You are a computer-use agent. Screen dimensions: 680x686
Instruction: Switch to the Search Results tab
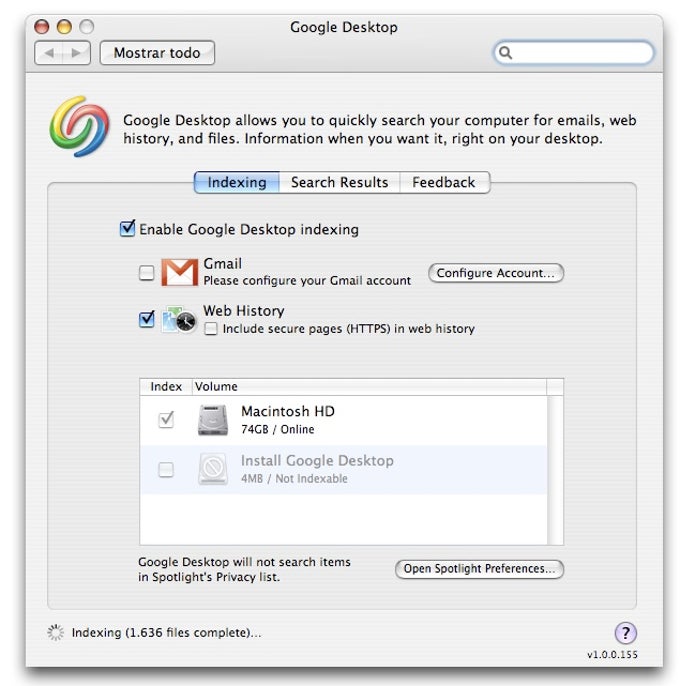coord(340,182)
